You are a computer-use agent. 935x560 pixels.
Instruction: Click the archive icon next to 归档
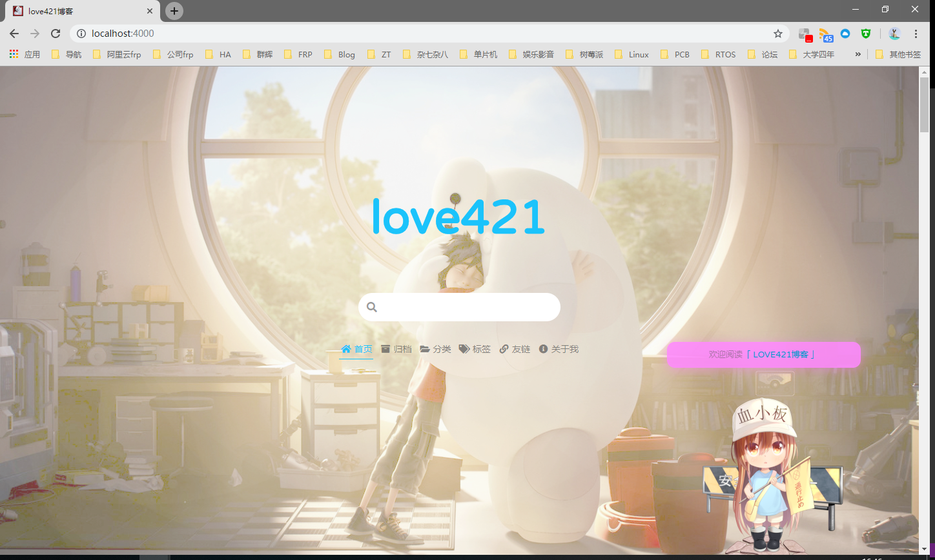[385, 349]
